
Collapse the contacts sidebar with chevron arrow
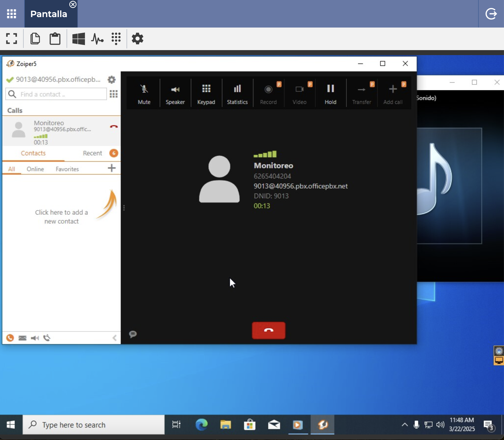click(115, 338)
